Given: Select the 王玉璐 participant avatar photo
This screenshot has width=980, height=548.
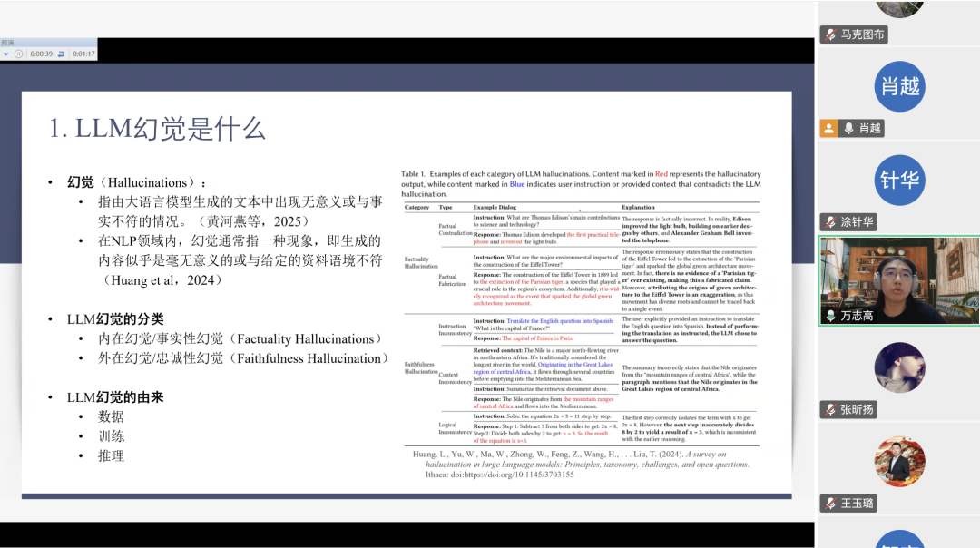Looking at the screenshot, I should (x=899, y=461).
